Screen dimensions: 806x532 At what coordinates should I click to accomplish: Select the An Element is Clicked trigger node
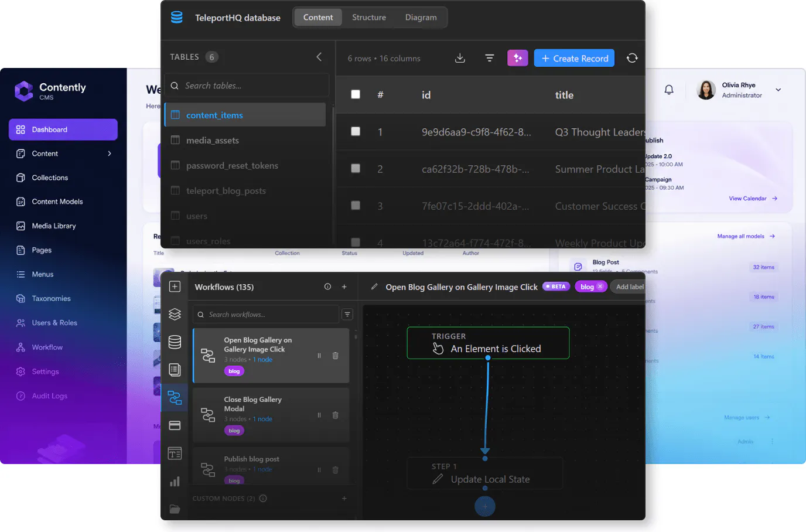488,343
